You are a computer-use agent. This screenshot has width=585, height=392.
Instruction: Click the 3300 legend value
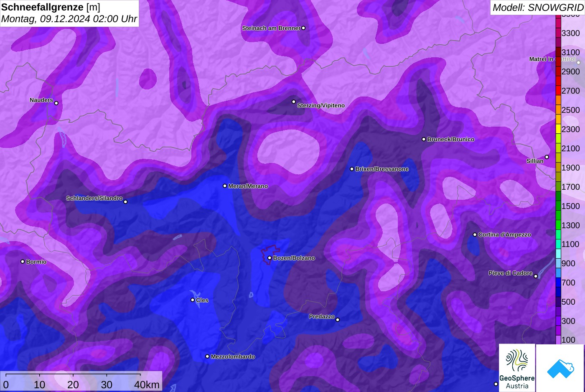point(570,33)
